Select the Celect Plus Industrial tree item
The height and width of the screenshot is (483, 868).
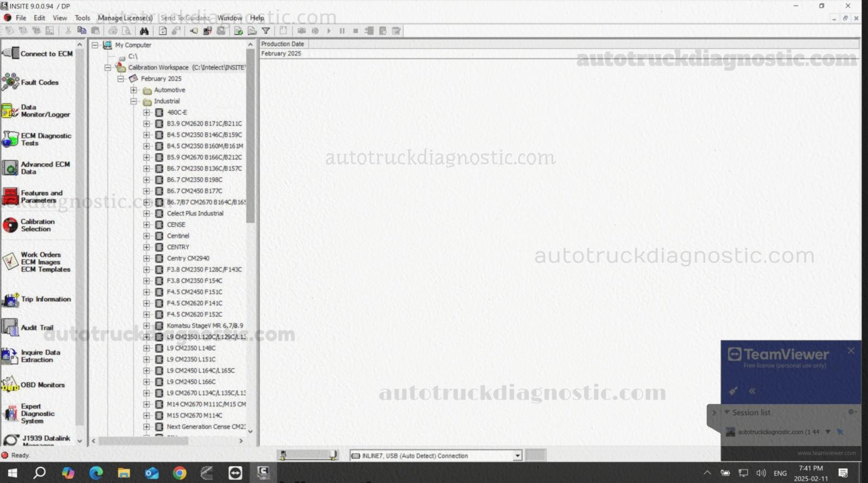195,214
